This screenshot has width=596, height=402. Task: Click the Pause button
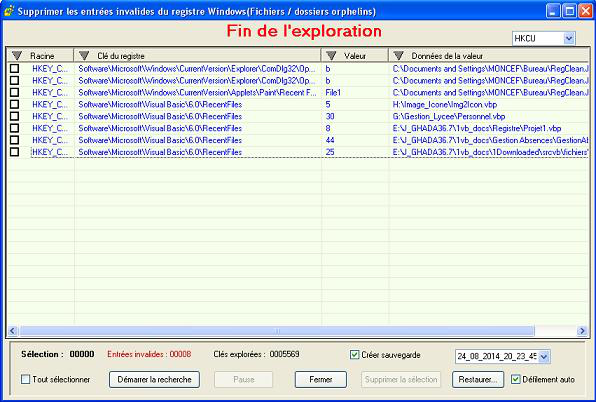click(x=244, y=380)
